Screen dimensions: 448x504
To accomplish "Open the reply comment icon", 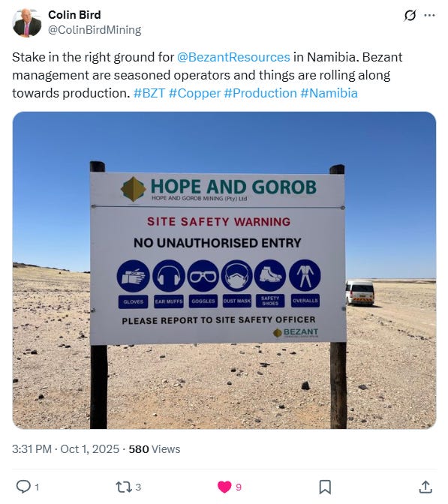I will [x=23, y=487].
